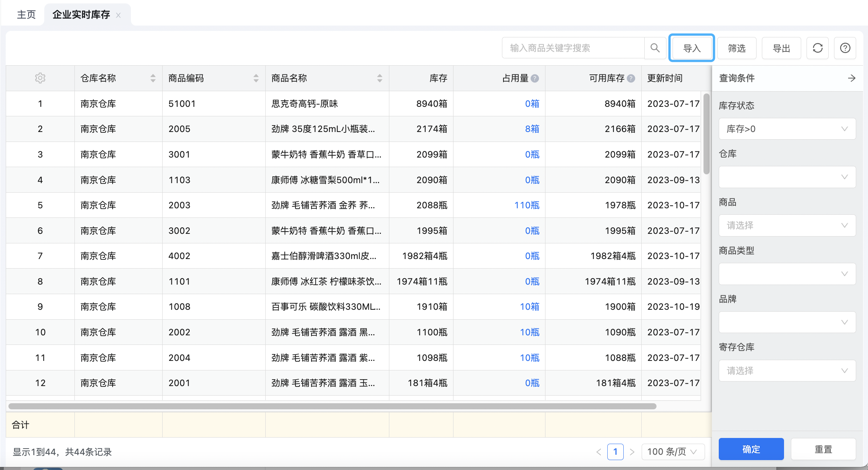The width and height of the screenshot is (868, 470).
Task: Click the 显示1到44，共44条记录 status text
Action: [62, 452]
